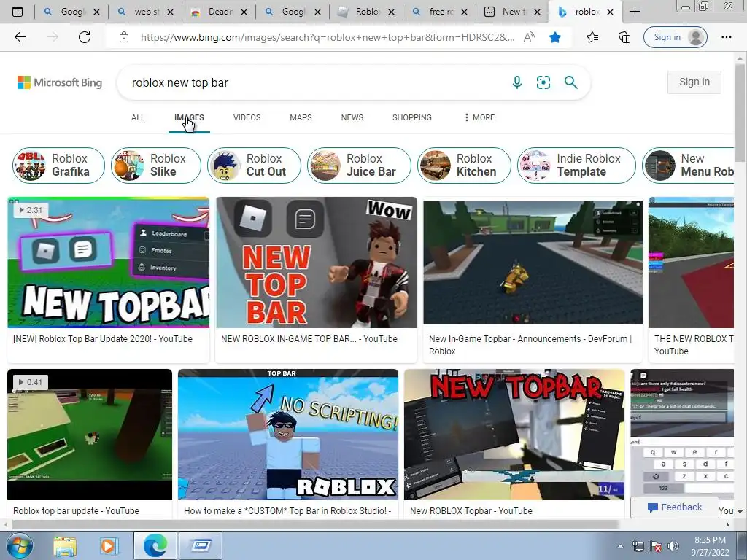Click the Feedback button
Viewport: 747px width, 560px height.
tap(675, 507)
